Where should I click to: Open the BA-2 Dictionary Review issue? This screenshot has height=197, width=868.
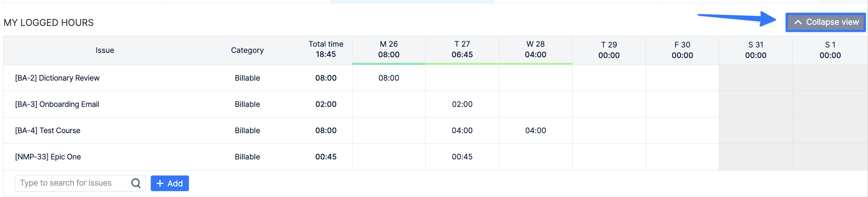pyautogui.click(x=57, y=78)
